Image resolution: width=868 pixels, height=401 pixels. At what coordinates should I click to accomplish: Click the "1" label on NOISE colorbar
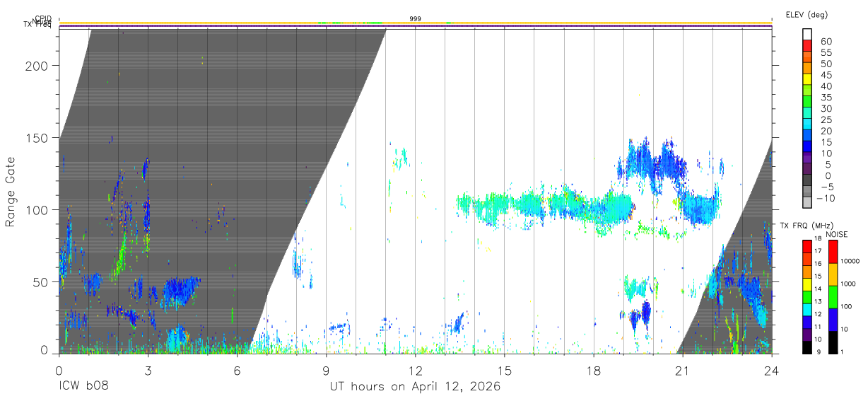click(843, 351)
